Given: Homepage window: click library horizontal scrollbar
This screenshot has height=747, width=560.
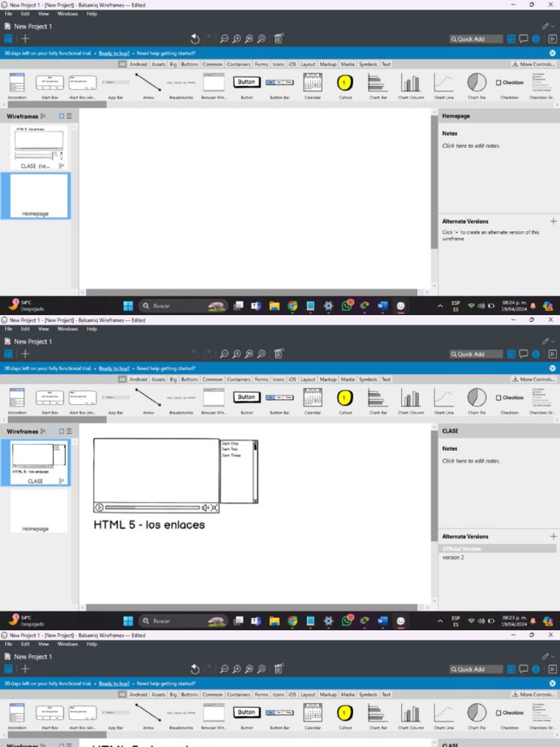Looking at the screenshot, I should (57, 104).
